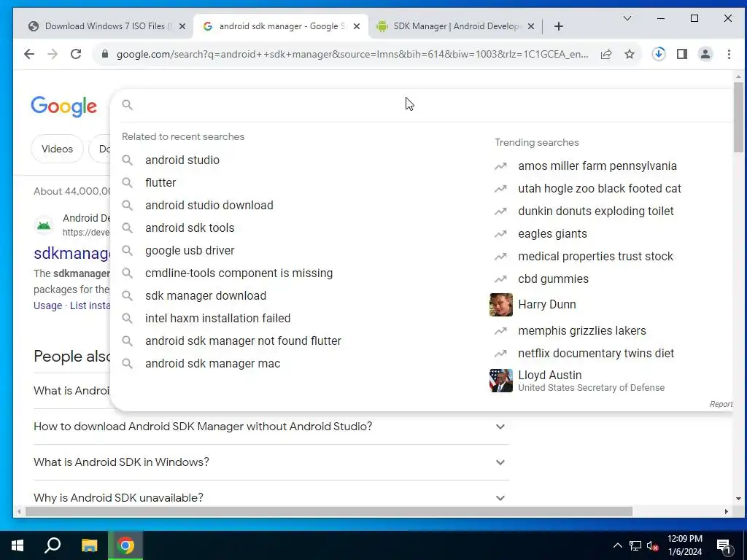Click the forward navigation arrow
Image resolution: width=747 pixels, height=560 pixels.
53,54
